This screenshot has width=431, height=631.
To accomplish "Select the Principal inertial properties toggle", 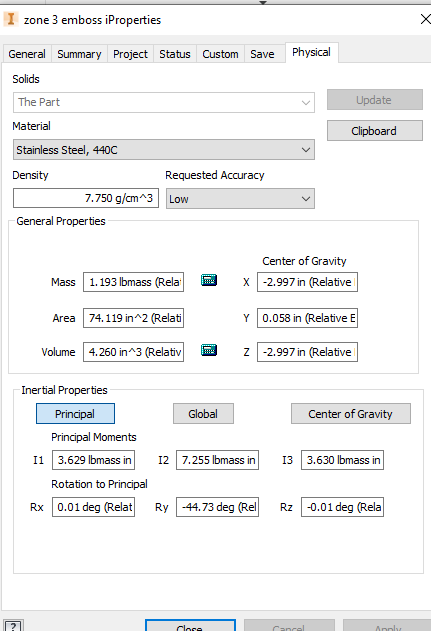I will [x=75, y=414].
